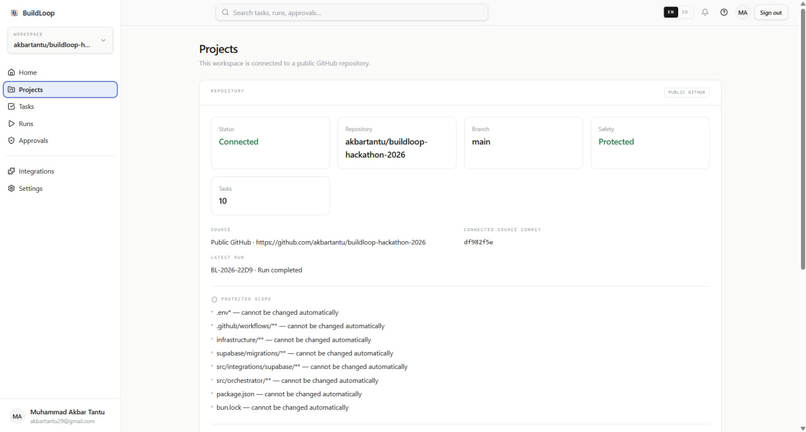Click the Tasks count 10 card

270,195
